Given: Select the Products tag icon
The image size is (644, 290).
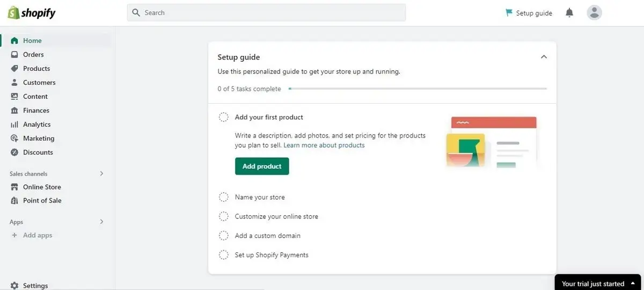Looking at the screenshot, I should tap(14, 69).
